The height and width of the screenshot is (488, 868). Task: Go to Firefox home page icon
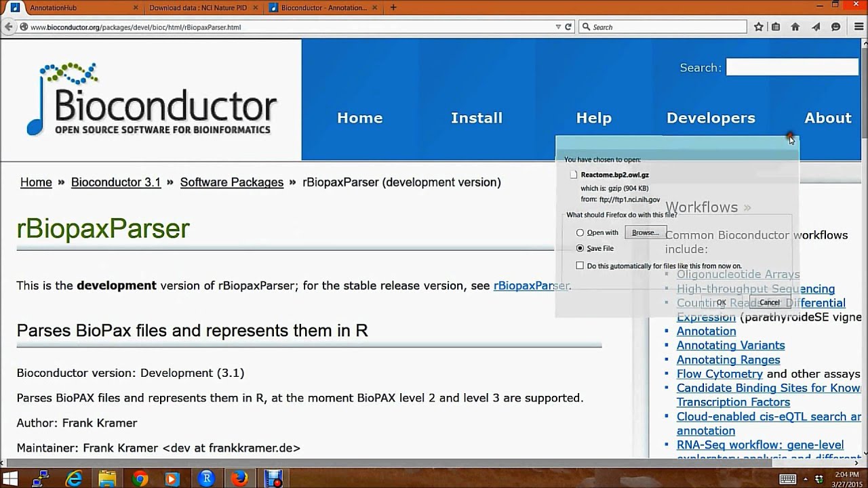(795, 27)
